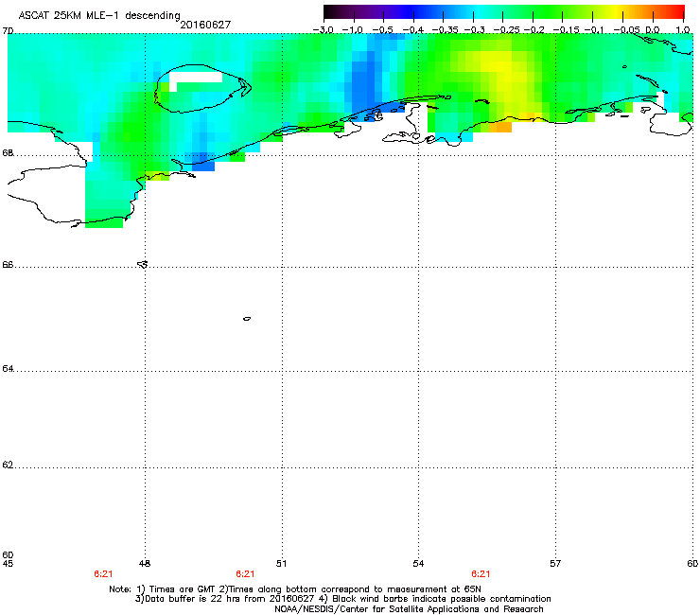Select the -0.15 color scale label
This screenshot has width=700, height=615.
tap(566, 30)
